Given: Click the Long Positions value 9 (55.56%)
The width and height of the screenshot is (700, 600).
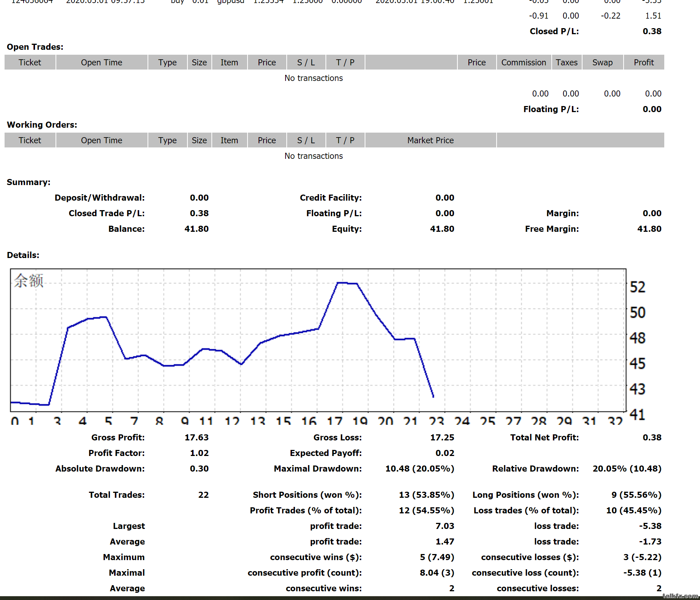Looking at the screenshot, I should point(636,495).
